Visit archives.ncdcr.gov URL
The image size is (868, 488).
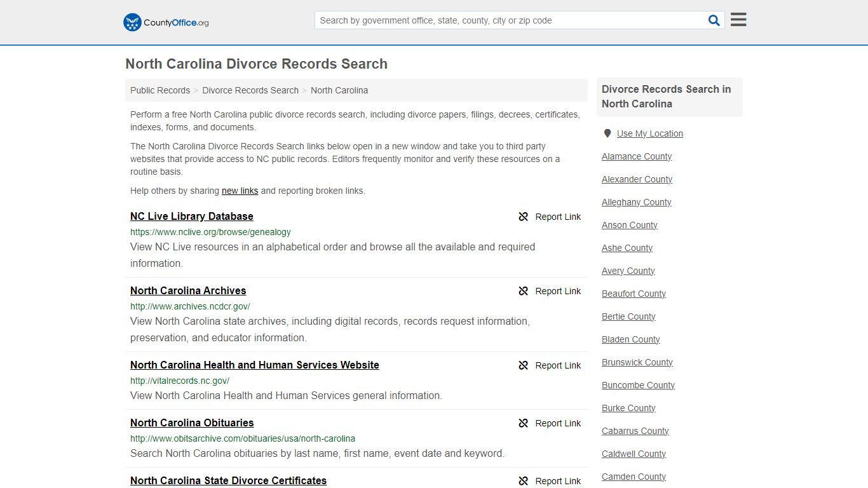click(x=190, y=306)
